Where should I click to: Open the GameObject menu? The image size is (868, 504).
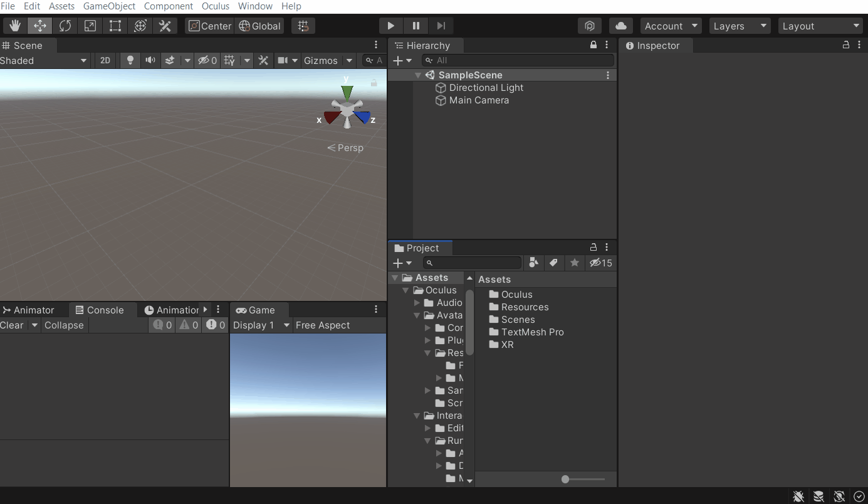point(109,6)
